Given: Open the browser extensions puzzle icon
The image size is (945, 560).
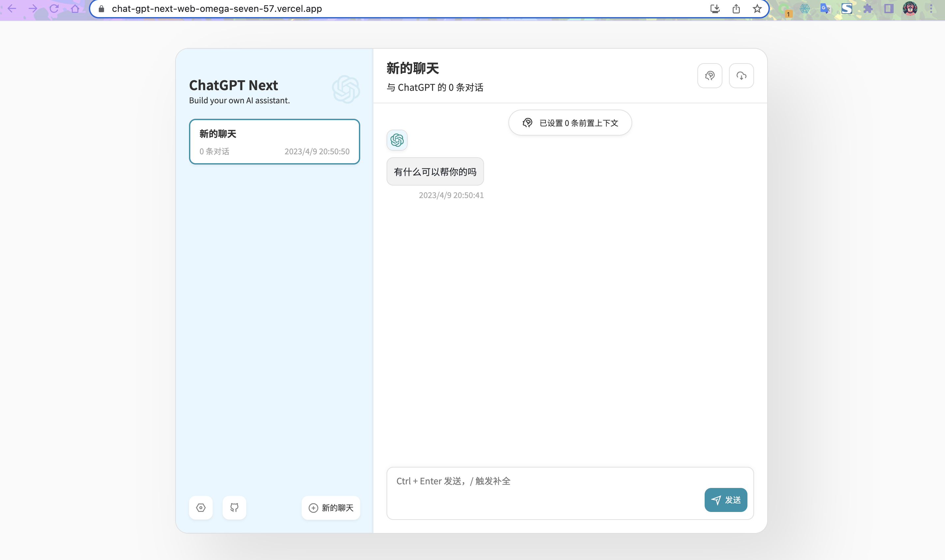Looking at the screenshot, I should click(x=868, y=9).
